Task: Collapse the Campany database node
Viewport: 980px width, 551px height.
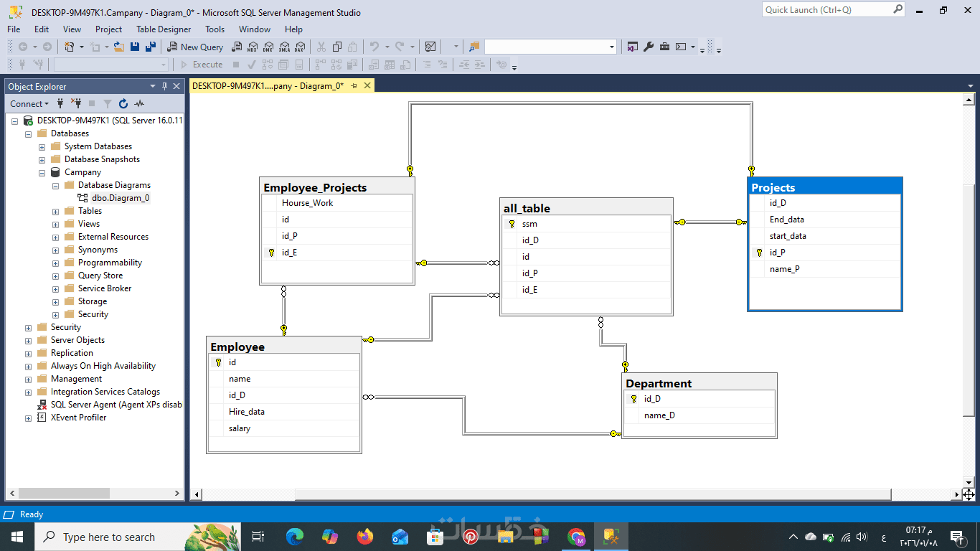Action: pyautogui.click(x=42, y=172)
